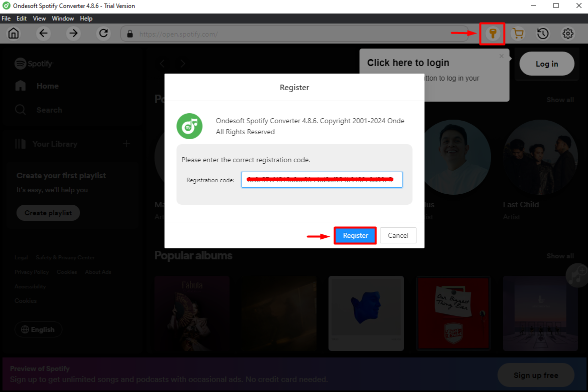Navigate back with left arrow icon

44,34
